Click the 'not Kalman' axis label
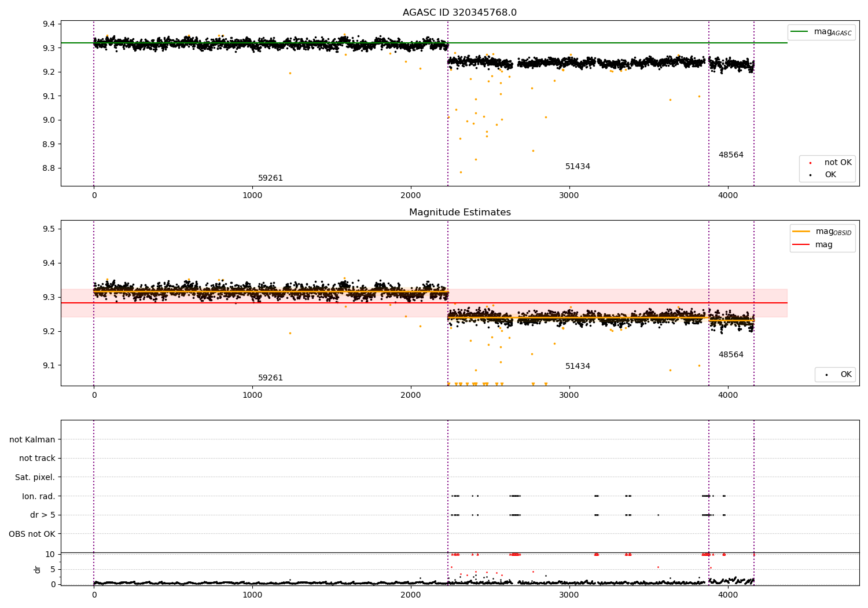Viewport: 868px width, 608px height. (x=32, y=439)
